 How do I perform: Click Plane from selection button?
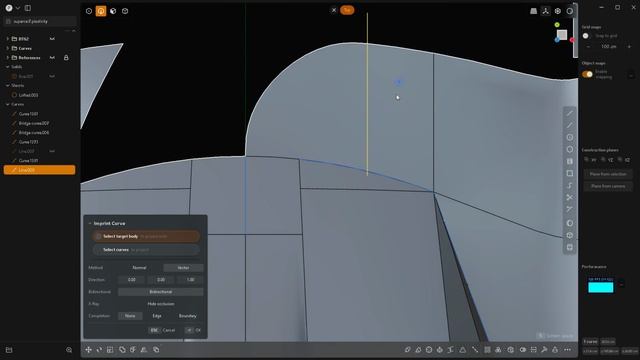[608, 174]
